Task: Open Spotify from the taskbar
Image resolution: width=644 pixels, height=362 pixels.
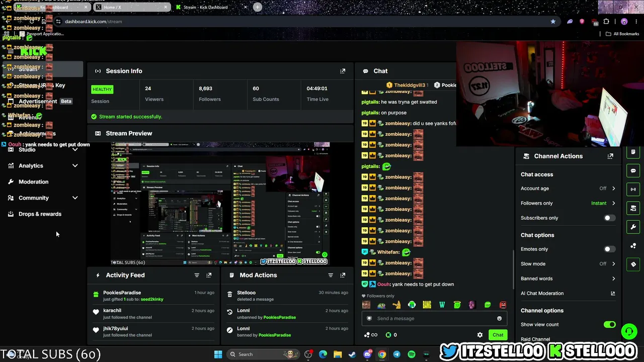Action: click(412, 354)
